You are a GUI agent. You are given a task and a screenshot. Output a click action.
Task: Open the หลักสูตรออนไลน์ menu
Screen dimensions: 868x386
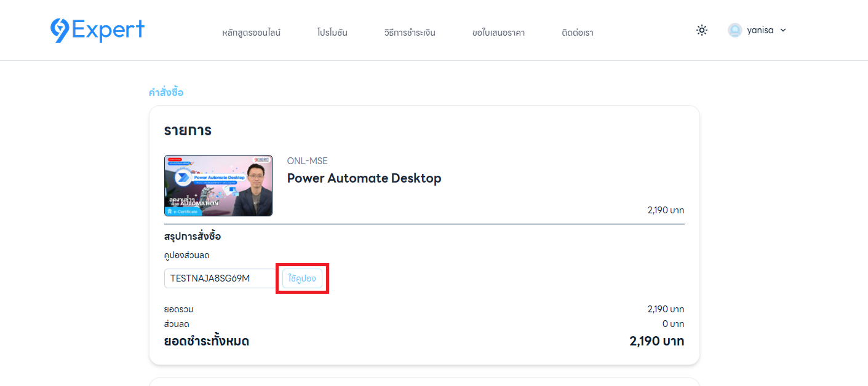point(251,33)
